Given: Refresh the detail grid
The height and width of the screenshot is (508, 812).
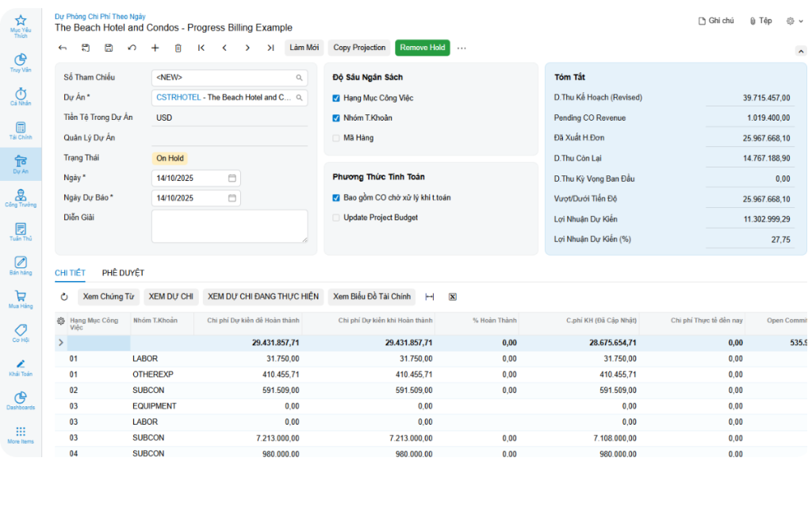Looking at the screenshot, I should (x=64, y=297).
